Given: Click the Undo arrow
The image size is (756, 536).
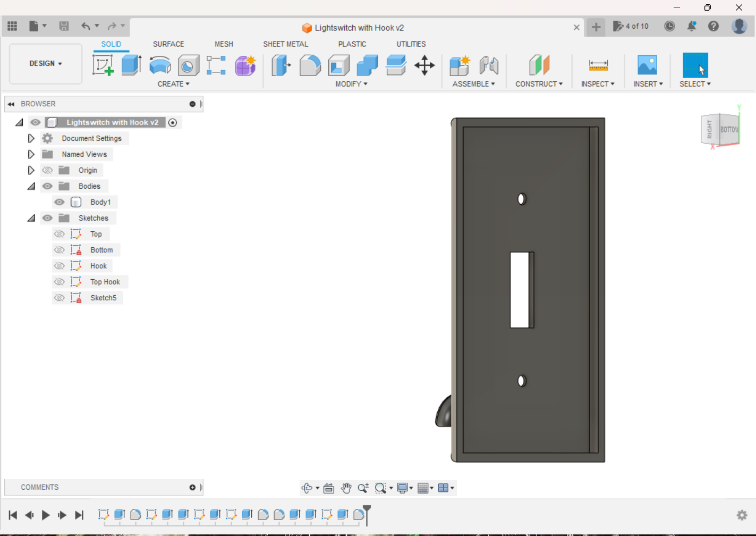Looking at the screenshot, I should (86, 26).
